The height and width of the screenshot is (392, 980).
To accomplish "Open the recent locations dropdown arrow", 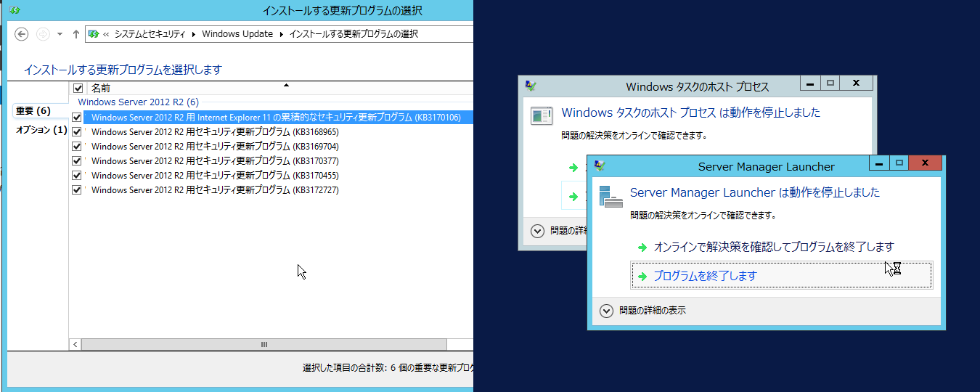I will [60, 34].
